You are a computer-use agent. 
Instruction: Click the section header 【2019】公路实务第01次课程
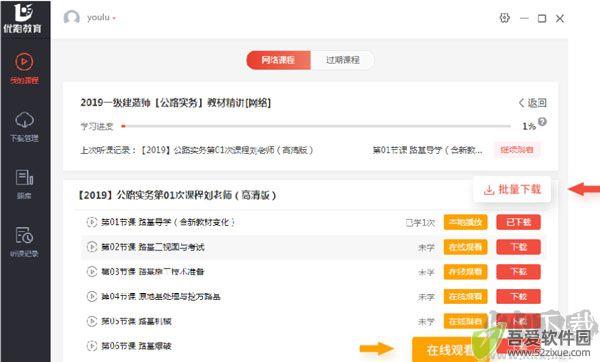(x=176, y=195)
